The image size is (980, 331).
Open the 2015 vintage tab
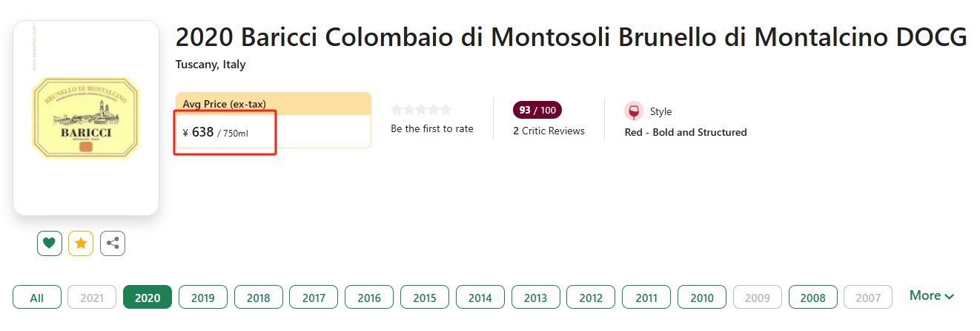[425, 298]
